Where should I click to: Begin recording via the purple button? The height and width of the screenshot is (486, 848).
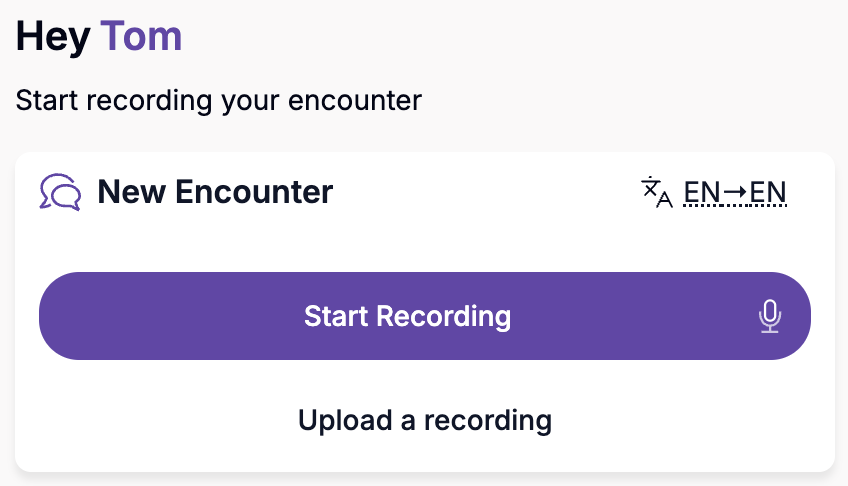point(424,317)
